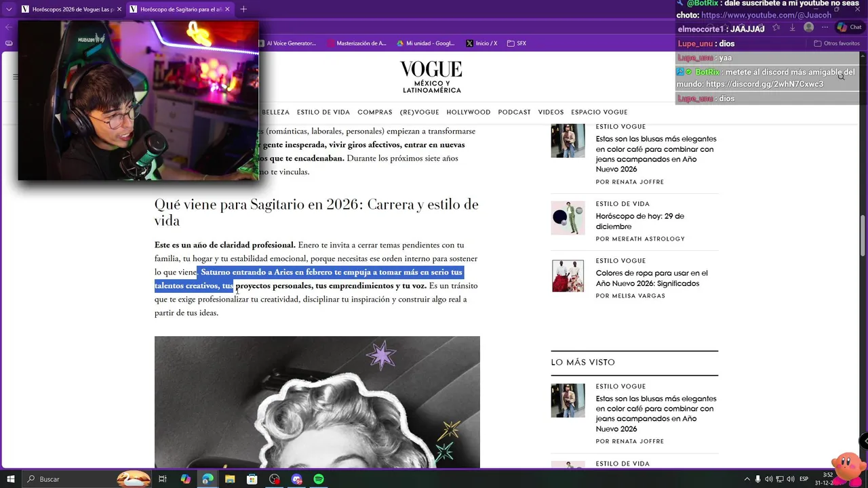Switch to Microsoft Edge in the taskbar
This screenshot has width=868, height=488.
coord(208,479)
